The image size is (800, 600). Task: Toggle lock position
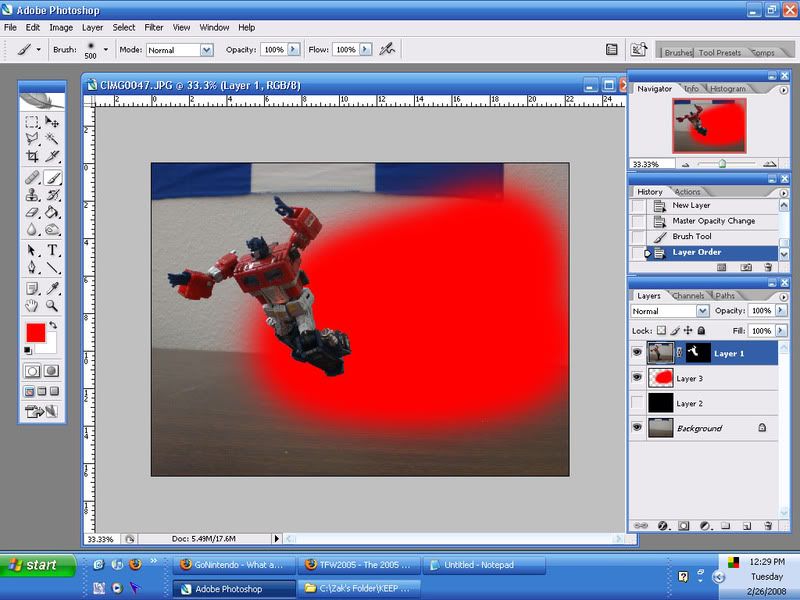(688, 331)
